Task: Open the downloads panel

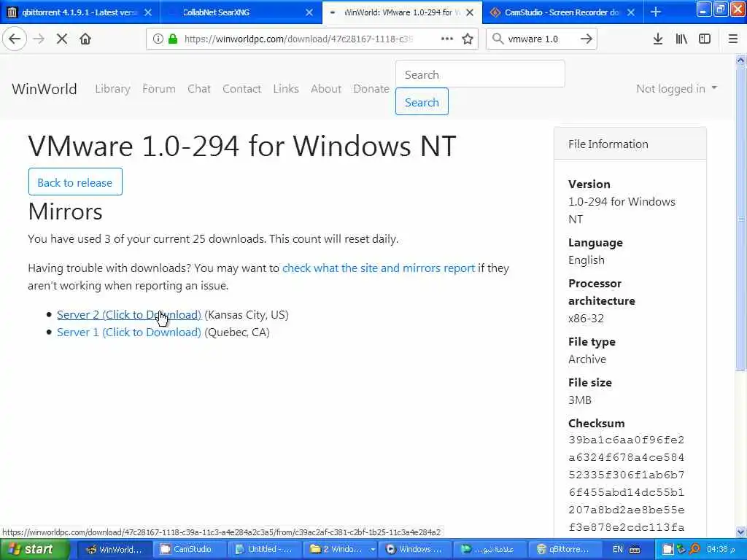Action: pyautogui.click(x=658, y=39)
